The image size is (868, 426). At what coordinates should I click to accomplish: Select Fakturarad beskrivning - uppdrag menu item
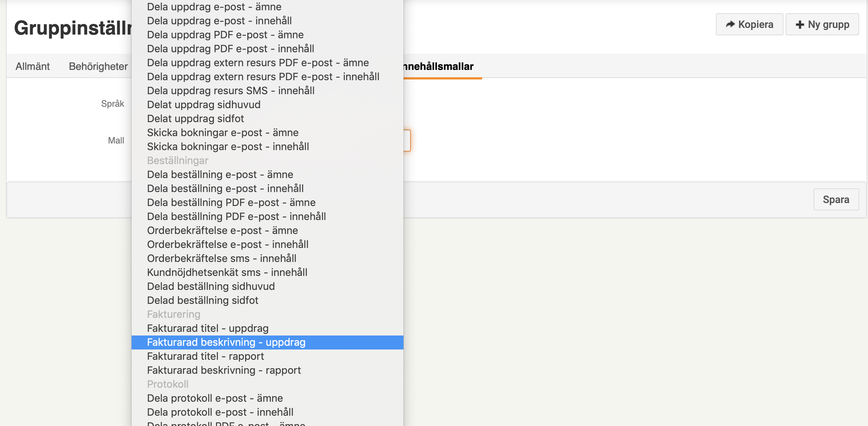tap(226, 342)
